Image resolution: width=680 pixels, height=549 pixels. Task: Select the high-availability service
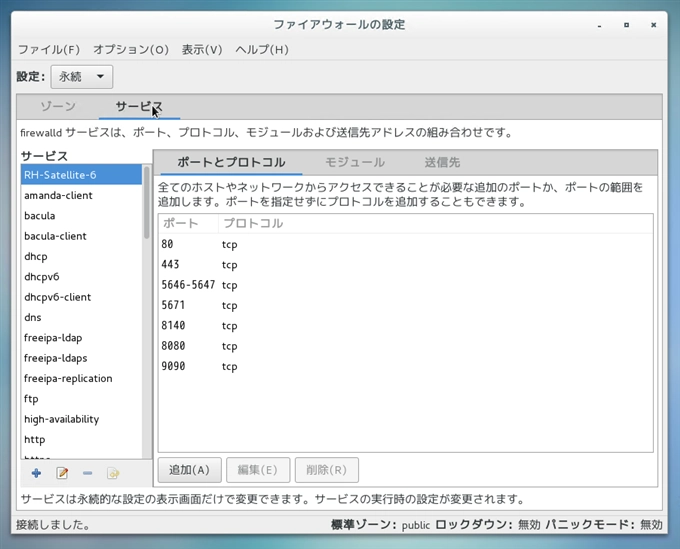tap(82, 419)
